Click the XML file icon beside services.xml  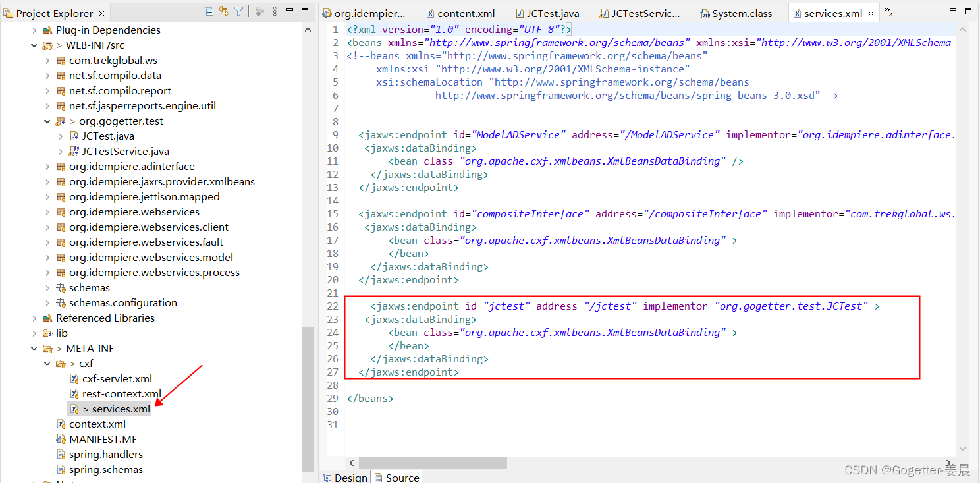click(x=74, y=408)
